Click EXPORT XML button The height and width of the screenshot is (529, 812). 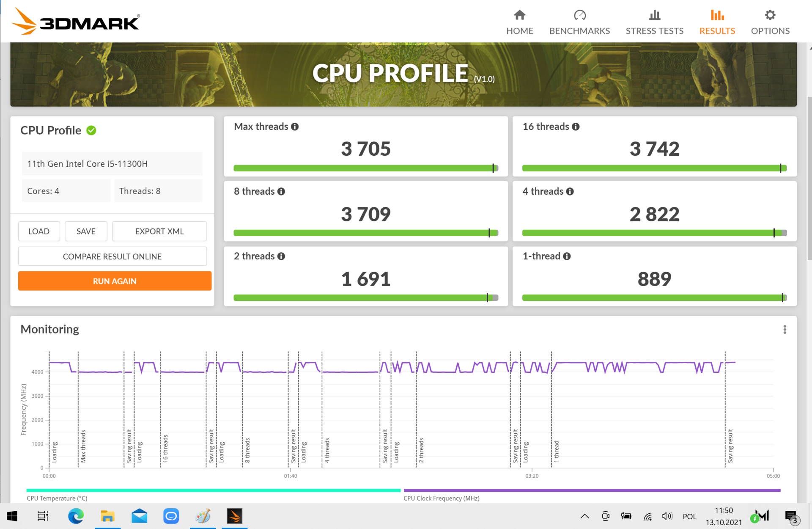coord(159,231)
